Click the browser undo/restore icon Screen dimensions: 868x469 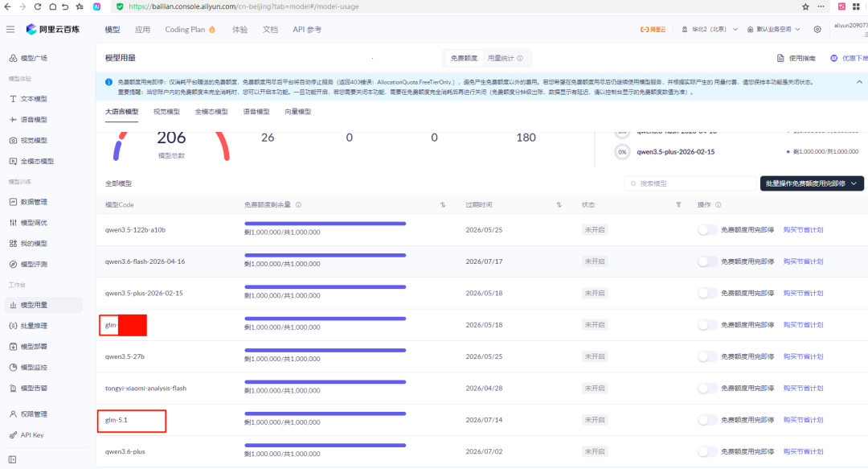tap(65, 6)
